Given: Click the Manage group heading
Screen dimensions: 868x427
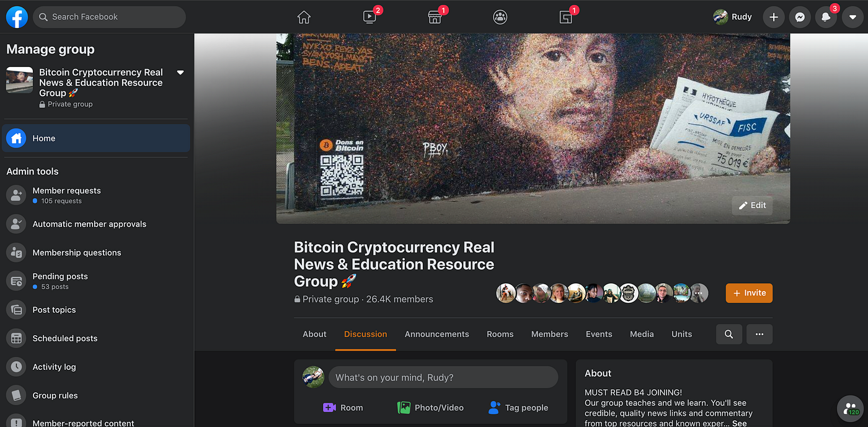Looking at the screenshot, I should pyautogui.click(x=50, y=49).
